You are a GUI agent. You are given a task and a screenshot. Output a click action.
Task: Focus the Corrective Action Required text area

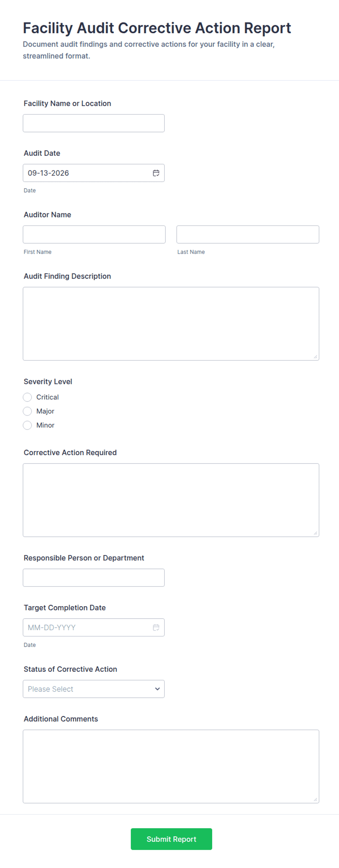pos(171,500)
